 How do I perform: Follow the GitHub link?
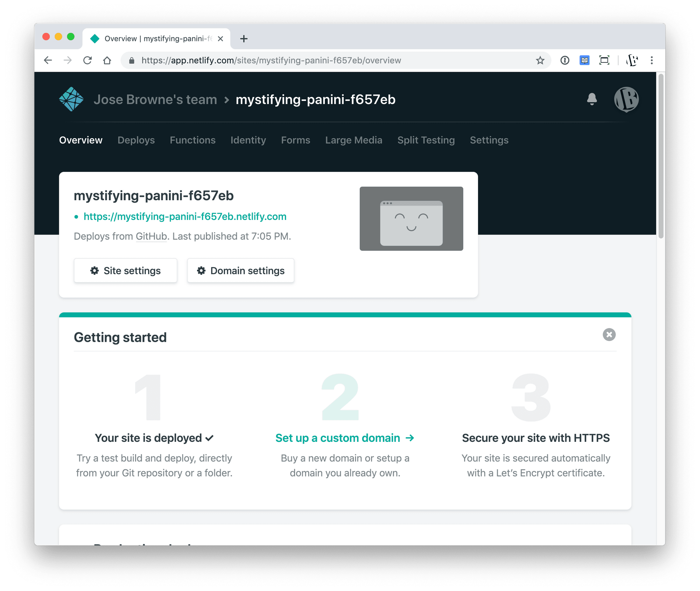(x=151, y=236)
